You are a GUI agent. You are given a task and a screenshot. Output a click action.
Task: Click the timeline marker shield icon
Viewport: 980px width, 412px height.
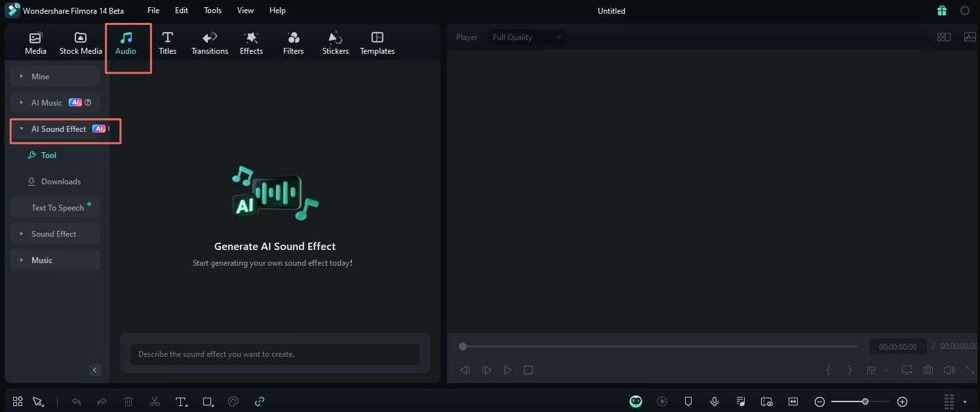(x=688, y=402)
